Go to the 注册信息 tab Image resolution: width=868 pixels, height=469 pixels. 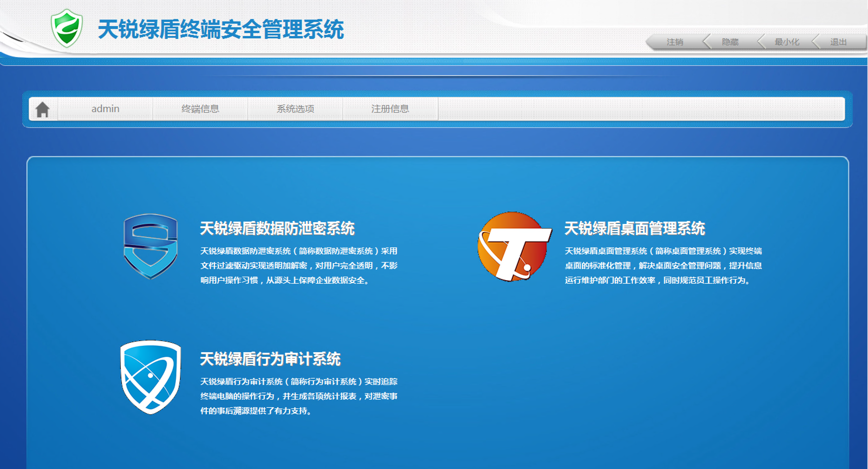pyautogui.click(x=390, y=109)
